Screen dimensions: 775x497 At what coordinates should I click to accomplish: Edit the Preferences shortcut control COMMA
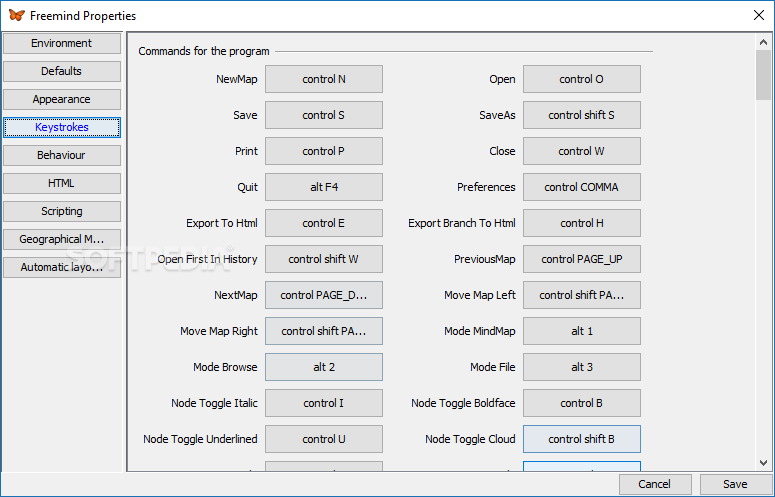click(x=582, y=187)
